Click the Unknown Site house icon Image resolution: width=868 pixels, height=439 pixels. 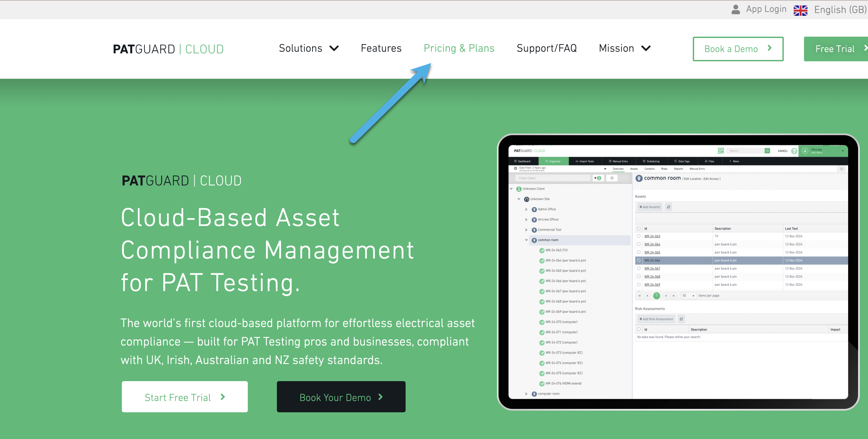point(526,199)
